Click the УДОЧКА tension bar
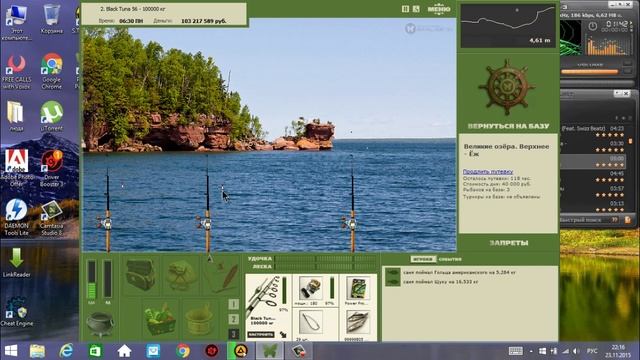Screen dimensions: 640x360 click(325, 258)
